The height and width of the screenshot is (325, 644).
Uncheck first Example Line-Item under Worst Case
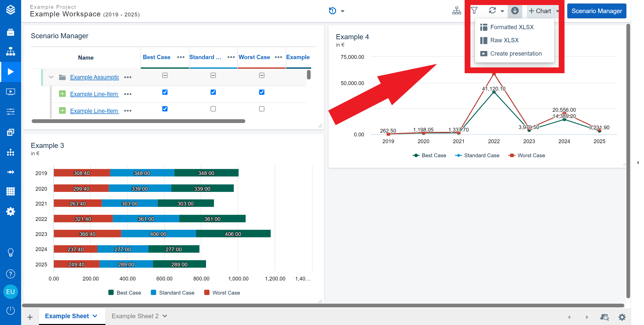pos(262,92)
